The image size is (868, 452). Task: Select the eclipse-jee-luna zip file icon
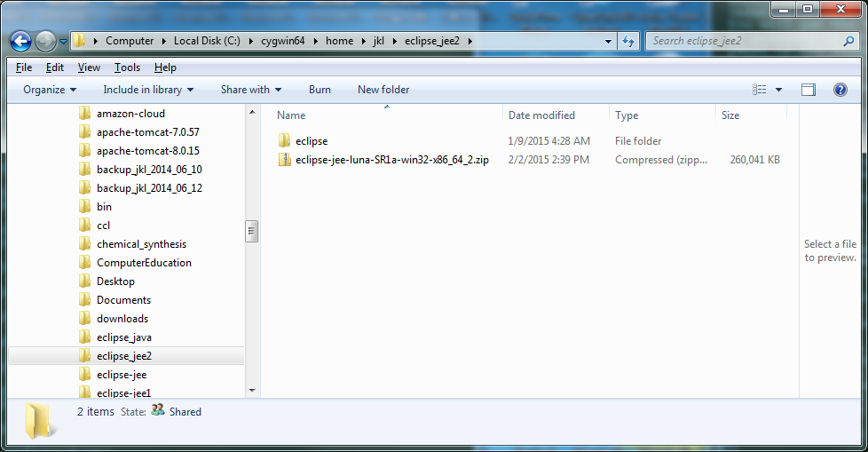[x=285, y=160]
